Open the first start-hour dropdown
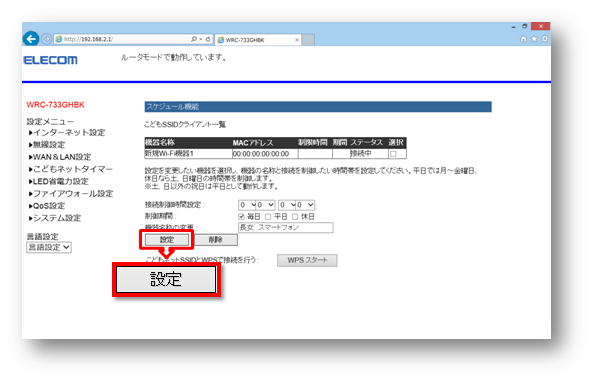Screen dimensions: 593x381 click(x=247, y=205)
